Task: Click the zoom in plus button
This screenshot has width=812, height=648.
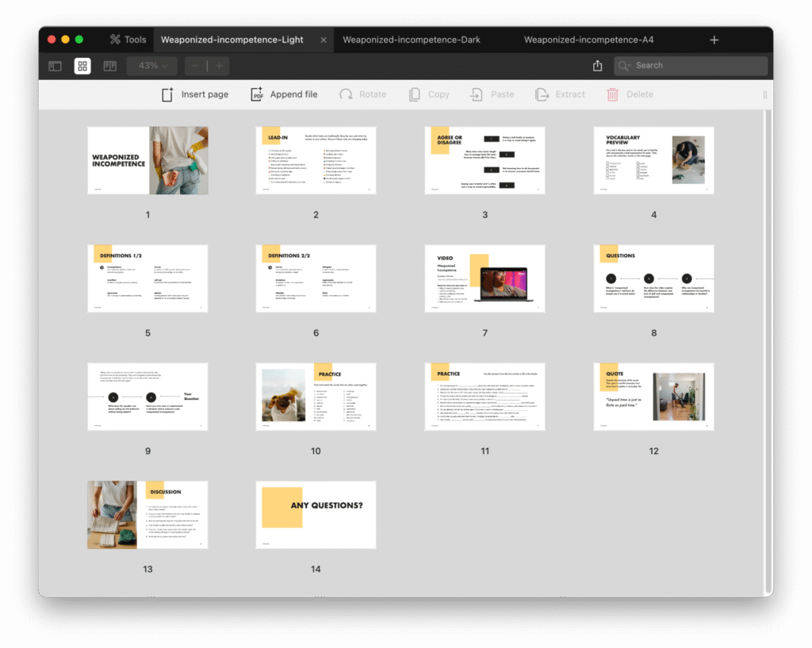Action: (220, 66)
